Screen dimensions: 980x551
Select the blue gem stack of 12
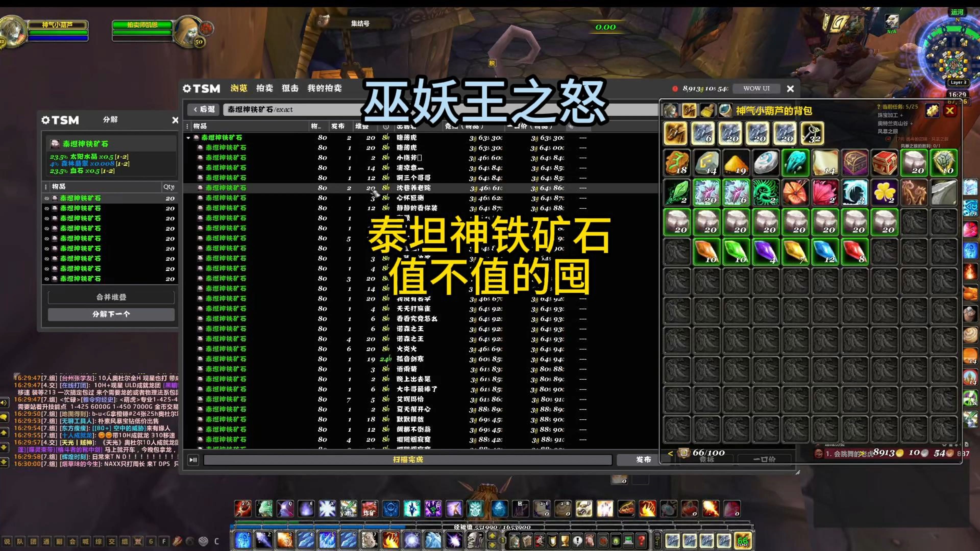(x=825, y=252)
